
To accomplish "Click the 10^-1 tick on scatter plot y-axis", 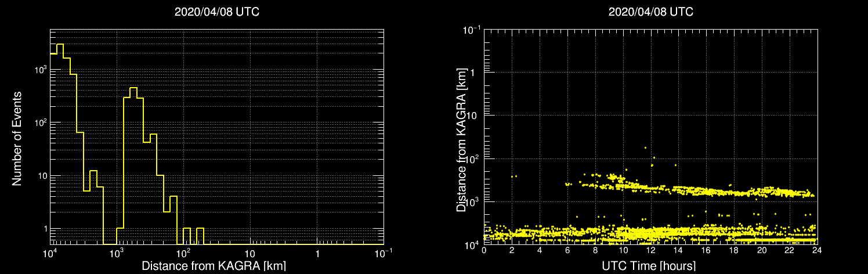I will point(472,28).
